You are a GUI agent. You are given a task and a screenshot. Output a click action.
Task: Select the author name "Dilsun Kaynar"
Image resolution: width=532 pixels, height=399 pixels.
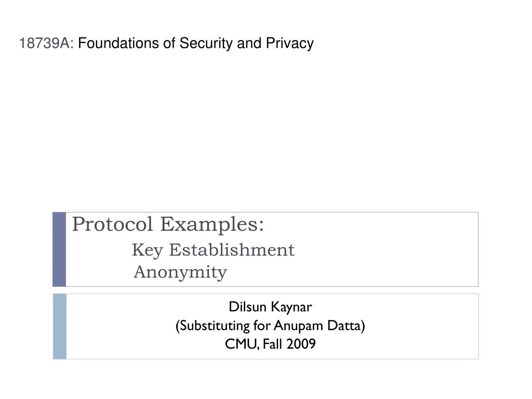[x=270, y=307]
